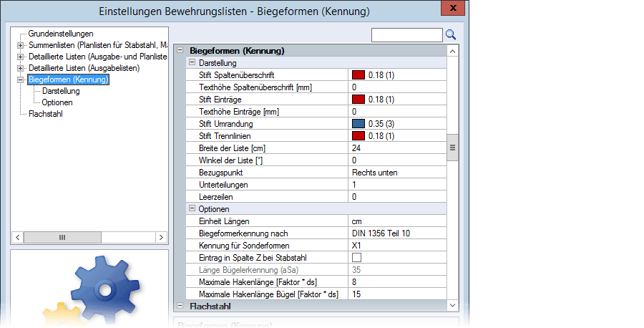Select the Stift Spaltenüberschrift label
The height and width of the screenshot is (328, 644).
tap(237, 74)
